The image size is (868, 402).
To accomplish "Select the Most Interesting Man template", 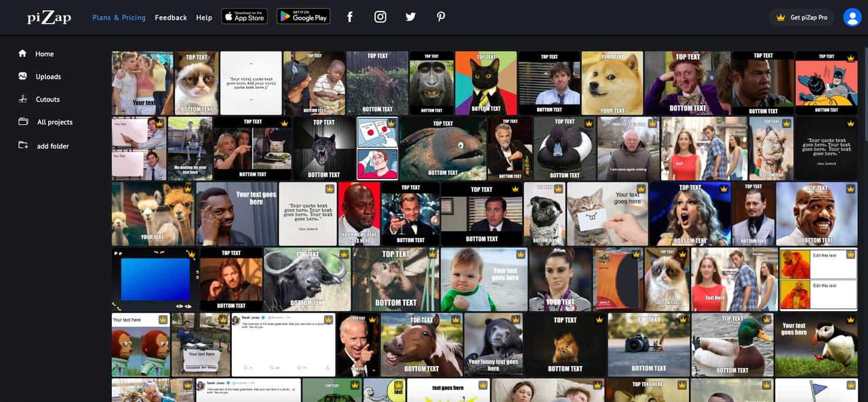I will click(510, 148).
